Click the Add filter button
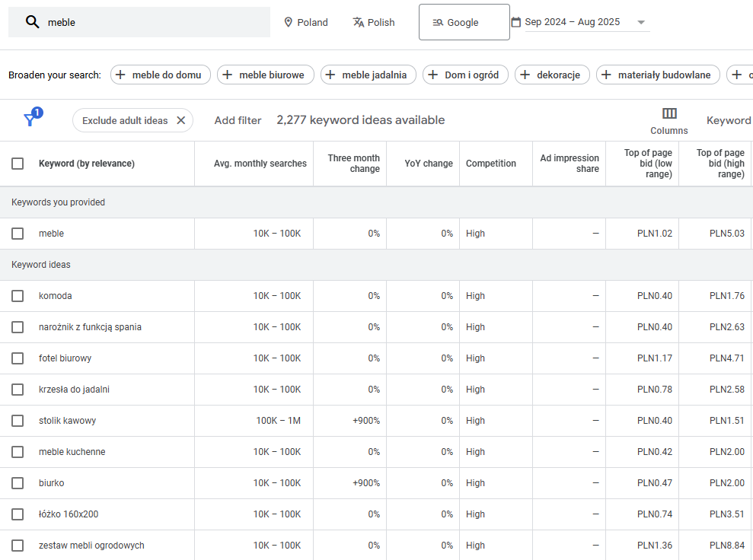753x560 pixels. (238, 120)
